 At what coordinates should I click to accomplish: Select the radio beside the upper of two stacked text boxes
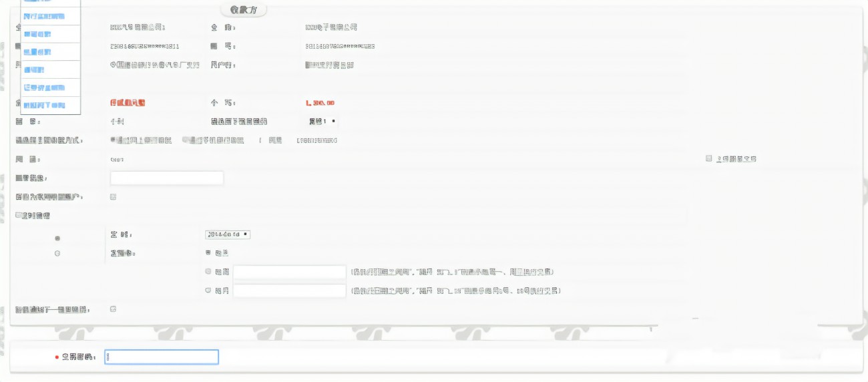click(209, 272)
